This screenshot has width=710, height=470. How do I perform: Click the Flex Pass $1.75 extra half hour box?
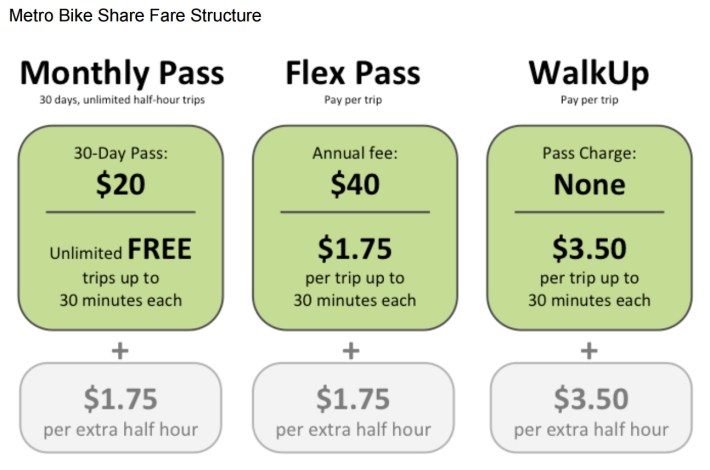coord(353,408)
